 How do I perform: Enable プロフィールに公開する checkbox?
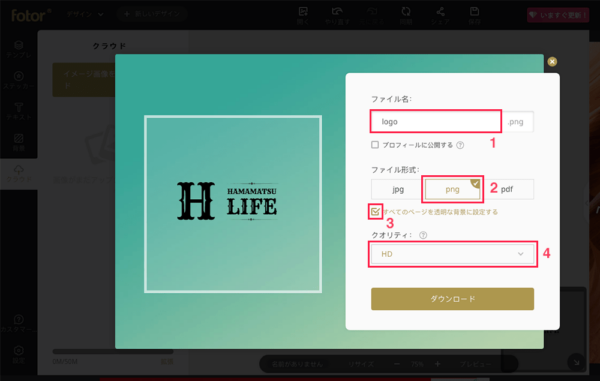click(x=375, y=145)
